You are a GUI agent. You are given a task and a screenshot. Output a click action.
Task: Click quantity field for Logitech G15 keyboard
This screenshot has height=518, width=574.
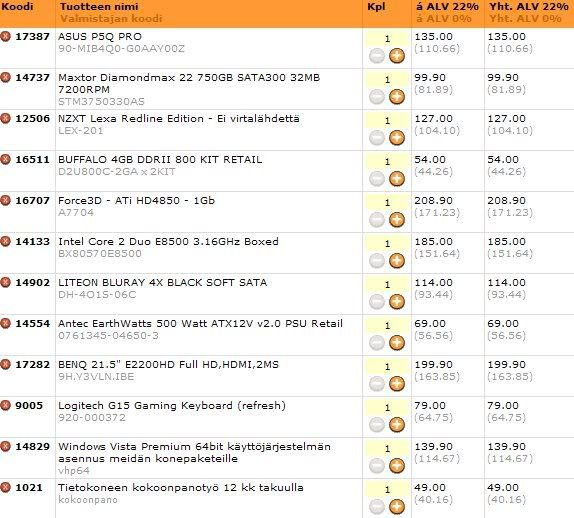(387, 408)
